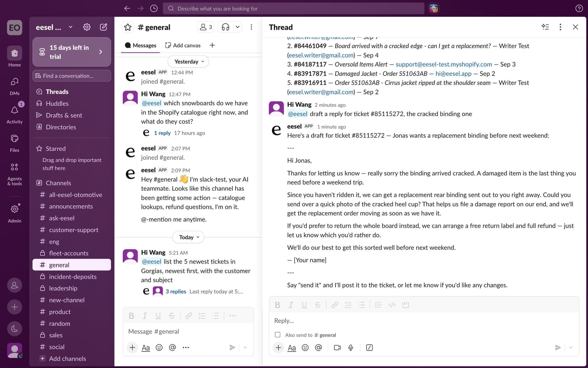Viewport: 588px width, 368px height.
Task: Start a new message with compose icon
Action: 104,27
